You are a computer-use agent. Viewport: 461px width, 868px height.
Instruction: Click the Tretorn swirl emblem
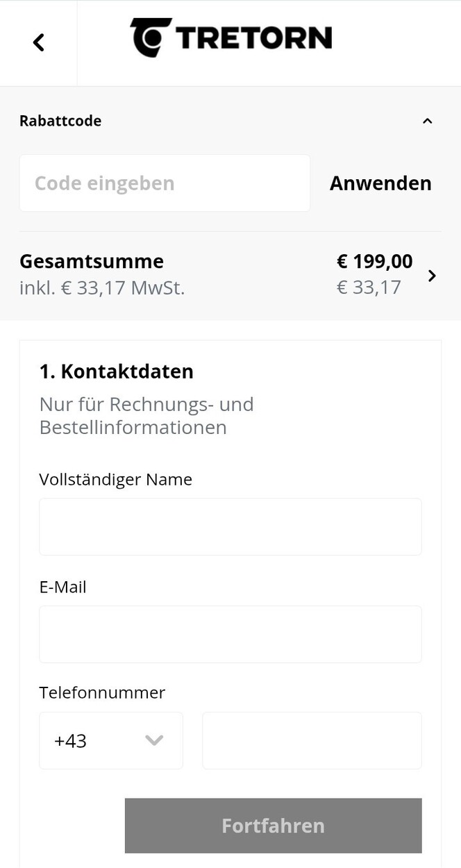[x=151, y=37]
